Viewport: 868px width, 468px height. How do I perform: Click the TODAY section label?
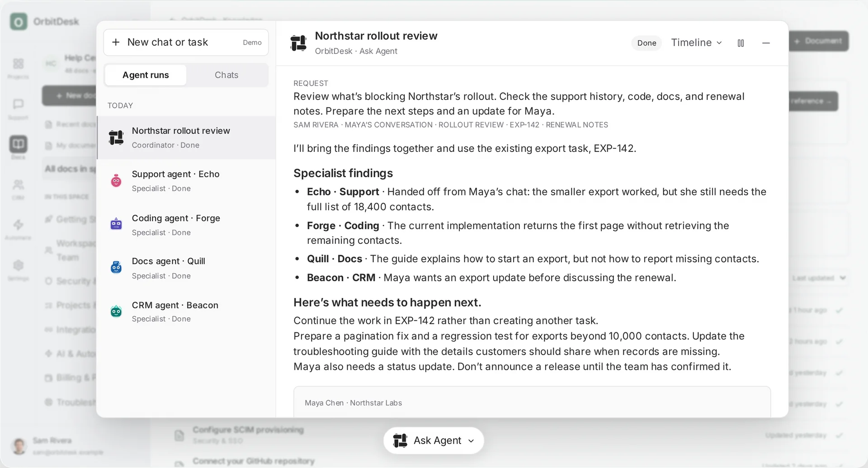click(x=120, y=105)
